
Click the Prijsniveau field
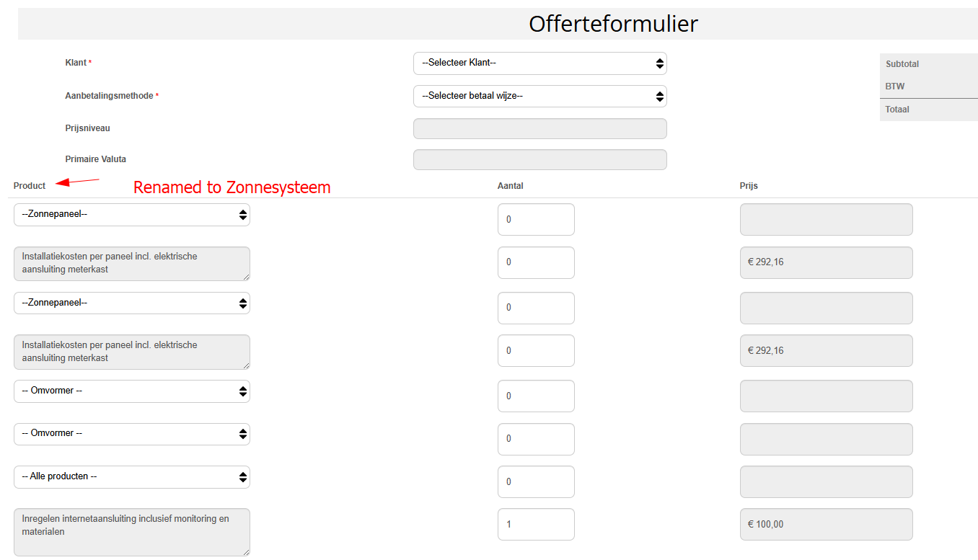pos(539,129)
